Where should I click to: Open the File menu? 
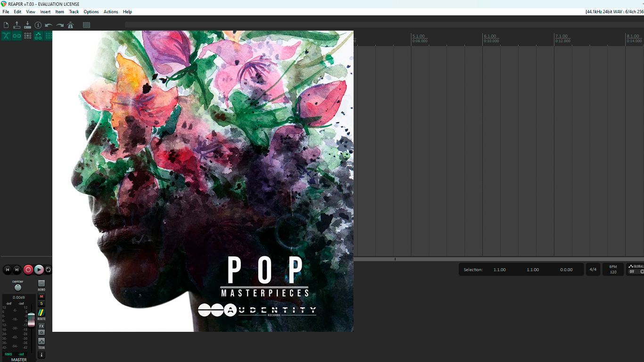(6, 12)
